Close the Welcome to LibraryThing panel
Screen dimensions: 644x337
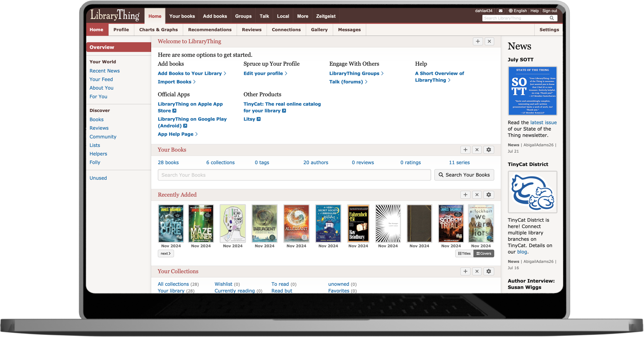[489, 41]
